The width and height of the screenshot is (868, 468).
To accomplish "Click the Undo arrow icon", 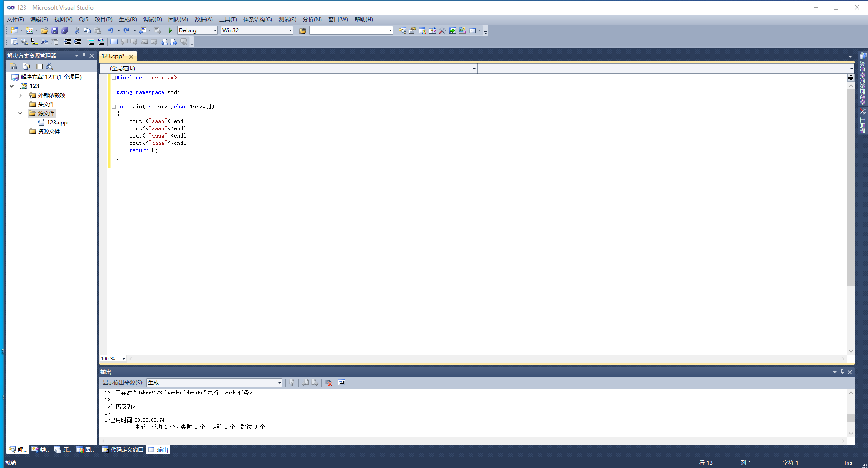I will click(x=111, y=30).
